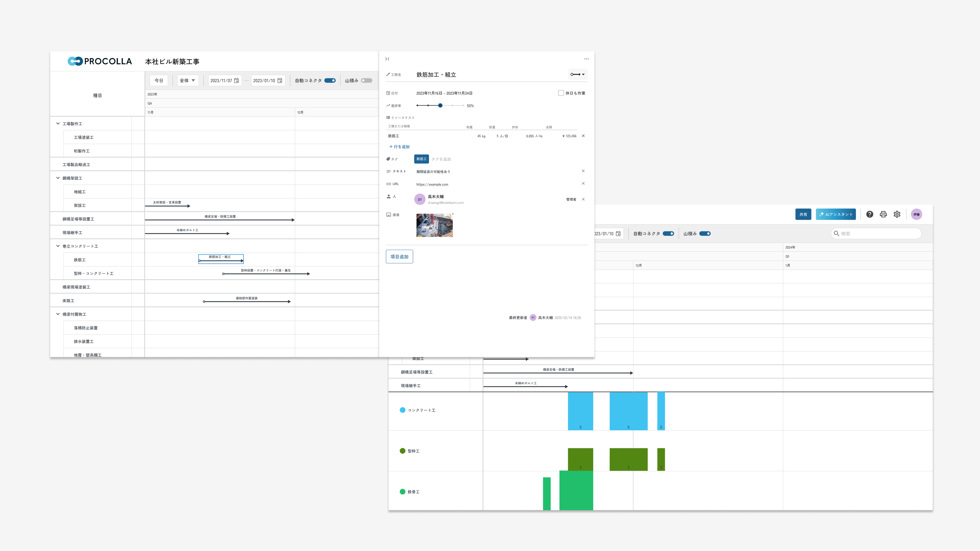Click the 項目追加 button
Screen dimensions: 980x551
click(x=399, y=257)
